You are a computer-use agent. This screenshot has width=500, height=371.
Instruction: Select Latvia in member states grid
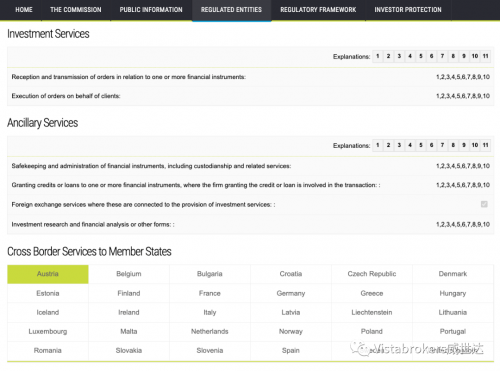point(291,312)
